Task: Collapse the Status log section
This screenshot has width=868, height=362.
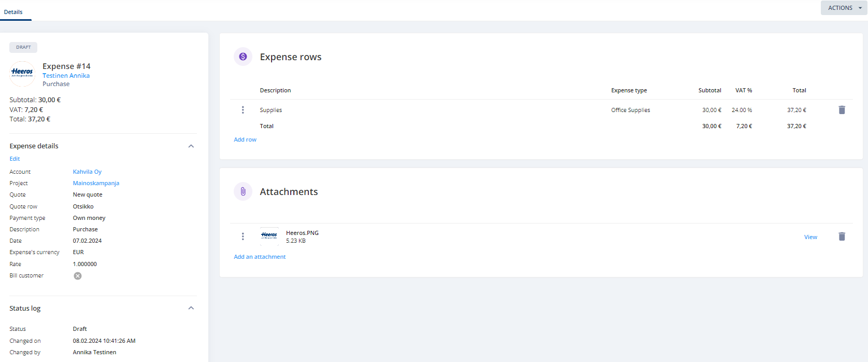Action: [x=191, y=308]
